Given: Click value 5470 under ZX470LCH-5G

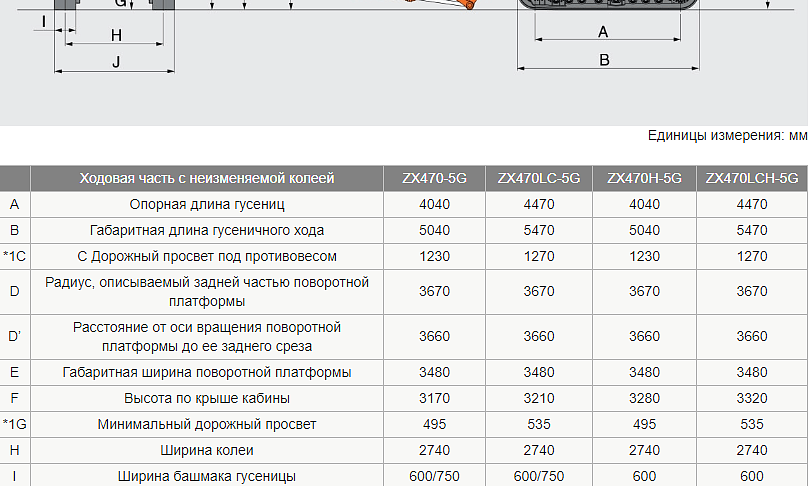Looking at the screenshot, I should (x=752, y=230).
